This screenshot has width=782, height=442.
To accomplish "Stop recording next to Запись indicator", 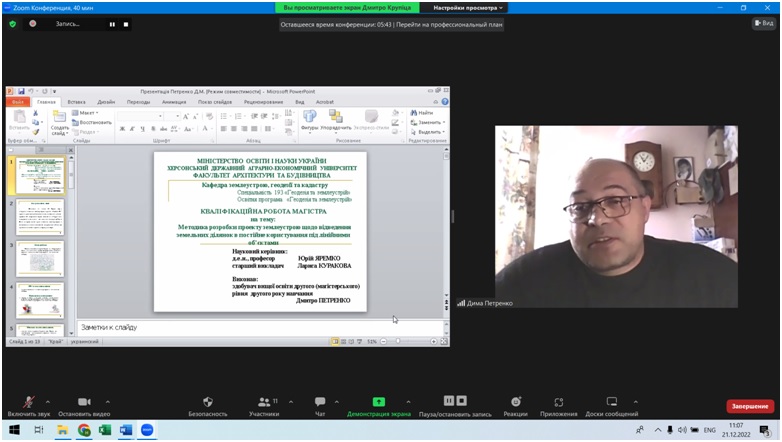I will (126, 24).
